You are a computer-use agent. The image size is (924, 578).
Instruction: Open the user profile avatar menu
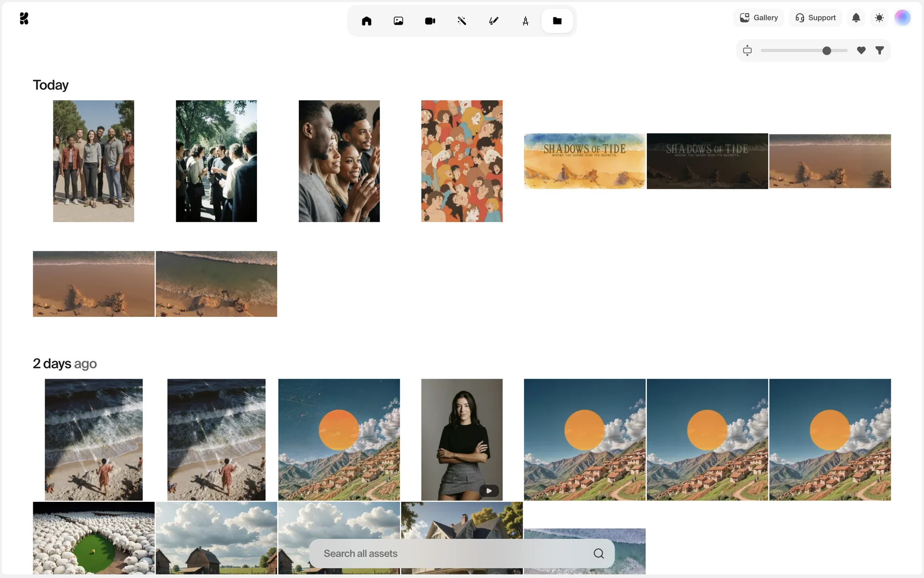[x=902, y=18]
